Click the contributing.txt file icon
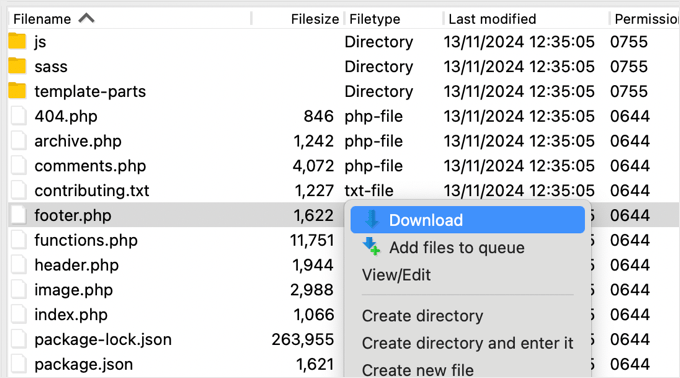 (x=19, y=190)
